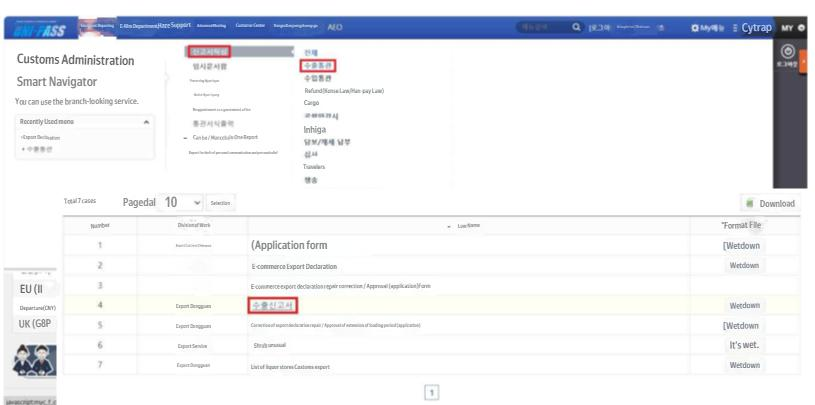815x405 pixels.
Task: Choose Travelers in the category list
Action: click(314, 167)
